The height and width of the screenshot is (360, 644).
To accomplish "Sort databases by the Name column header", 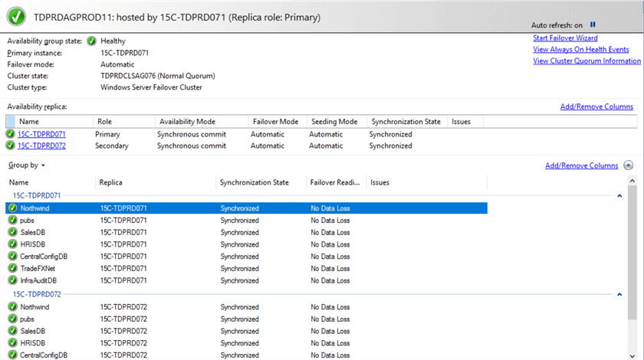I will 18,183.
